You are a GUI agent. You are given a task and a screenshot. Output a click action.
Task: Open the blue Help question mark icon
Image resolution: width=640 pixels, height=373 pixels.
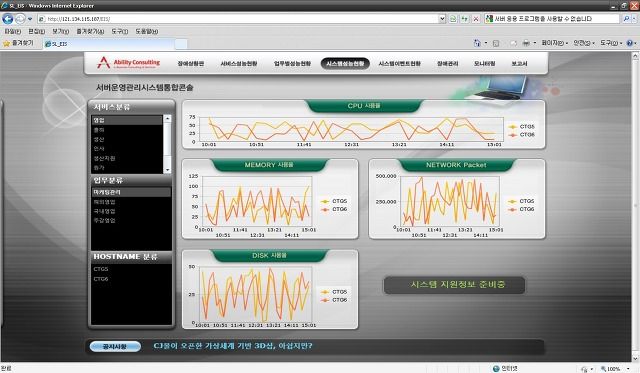pyautogui.click(x=629, y=43)
